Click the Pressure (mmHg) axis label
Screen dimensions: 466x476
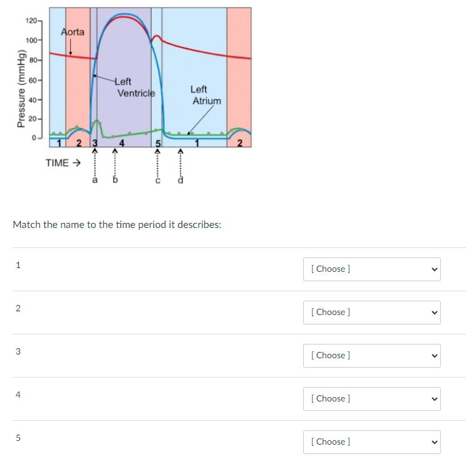(x=21, y=89)
